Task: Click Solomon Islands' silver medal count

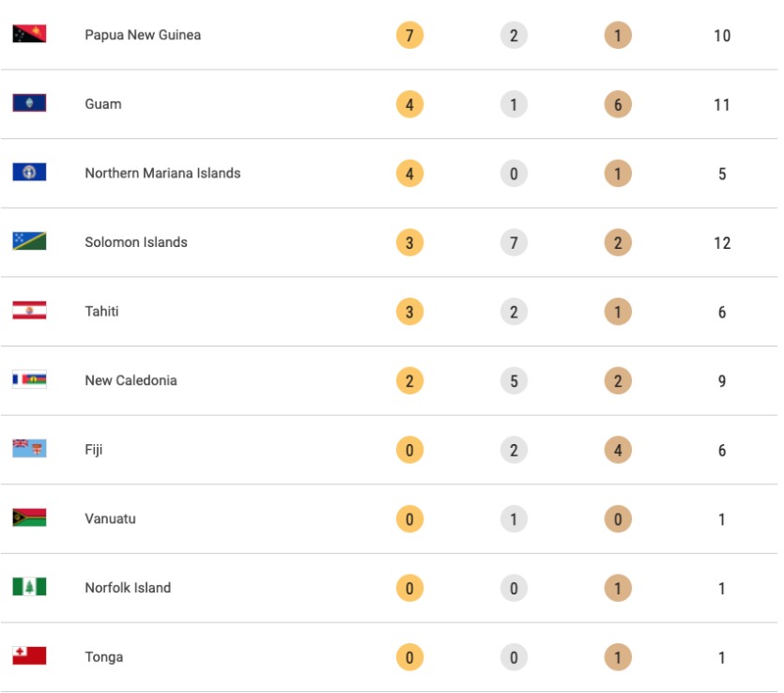Action: tap(514, 243)
